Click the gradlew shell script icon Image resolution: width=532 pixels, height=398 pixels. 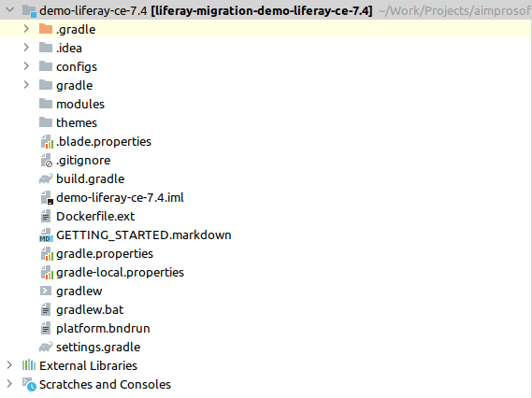[46, 291]
